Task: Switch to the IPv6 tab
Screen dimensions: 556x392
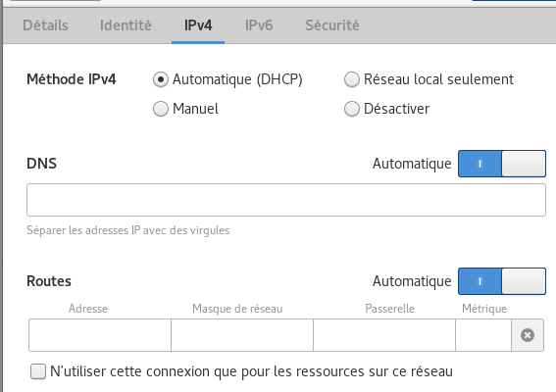Action: coord(259,25)
